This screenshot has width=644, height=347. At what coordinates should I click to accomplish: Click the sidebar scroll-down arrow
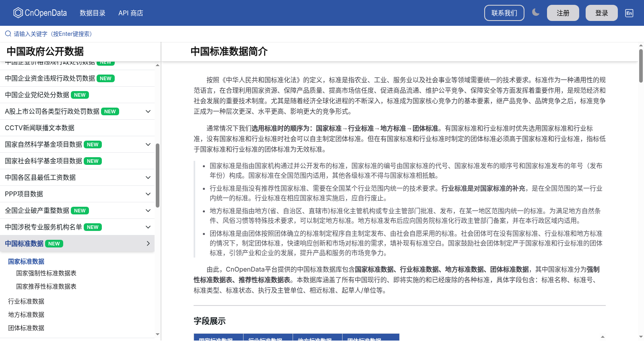(x=157, y=334)
